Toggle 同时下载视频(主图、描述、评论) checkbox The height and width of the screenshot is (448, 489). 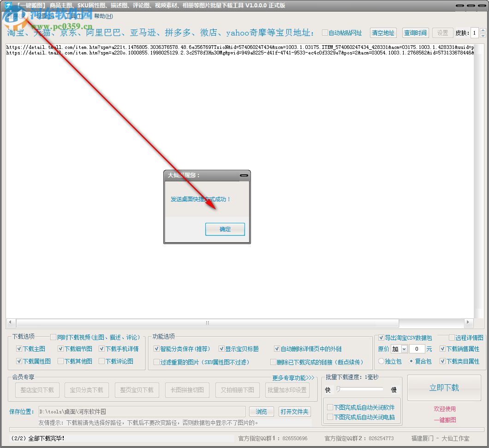point(54,337)
